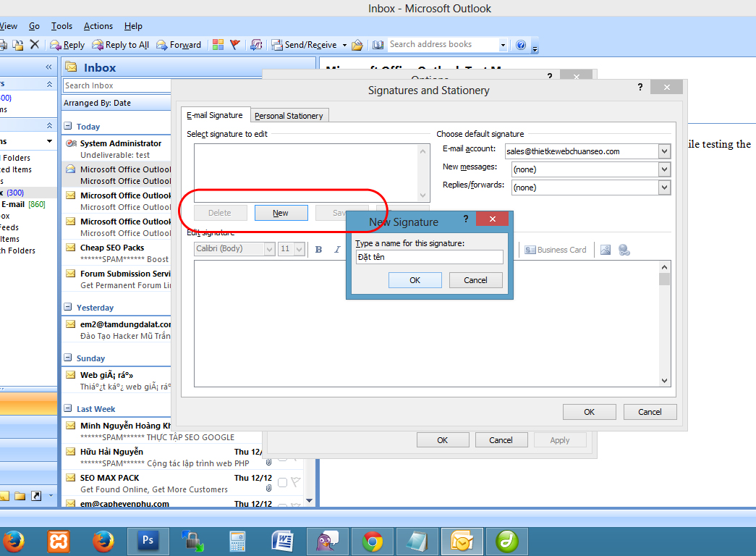Screen dimensions: 756x556
Task: Collapse the Sunday message group
Action: [67, 358]
